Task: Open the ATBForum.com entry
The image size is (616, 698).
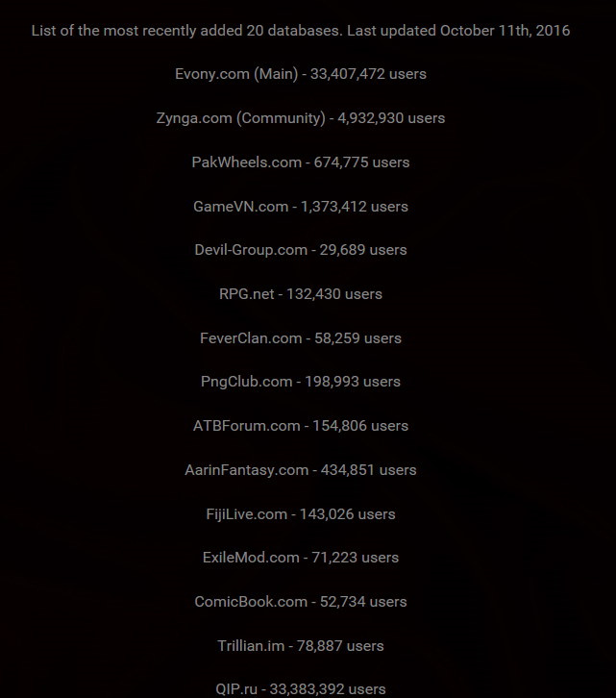Action: [301, 426]
